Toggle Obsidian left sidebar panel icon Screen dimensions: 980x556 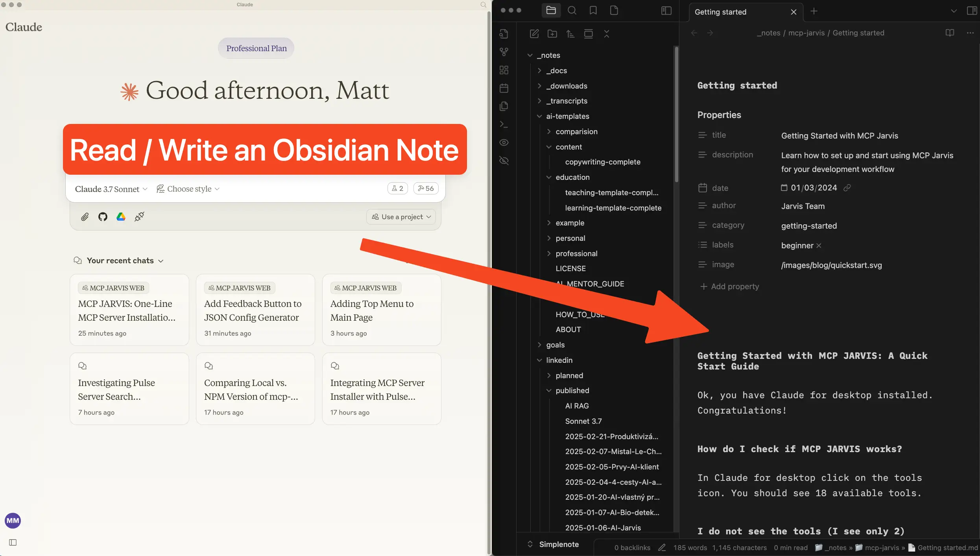click(x=666, y=11)
